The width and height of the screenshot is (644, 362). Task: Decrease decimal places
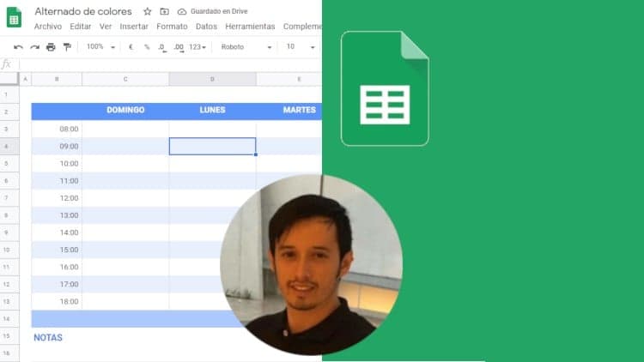click(161, 47)
